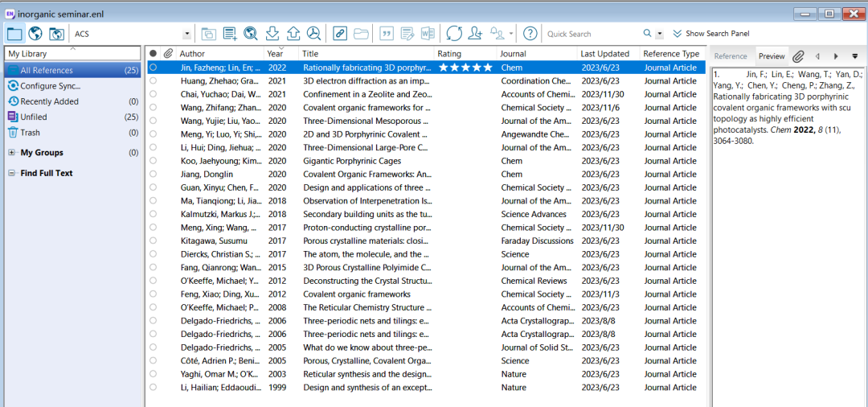This screenshot has height=407, width=868.
Task: Click the Insert Citation quote icon
Action: pos(387,34)
